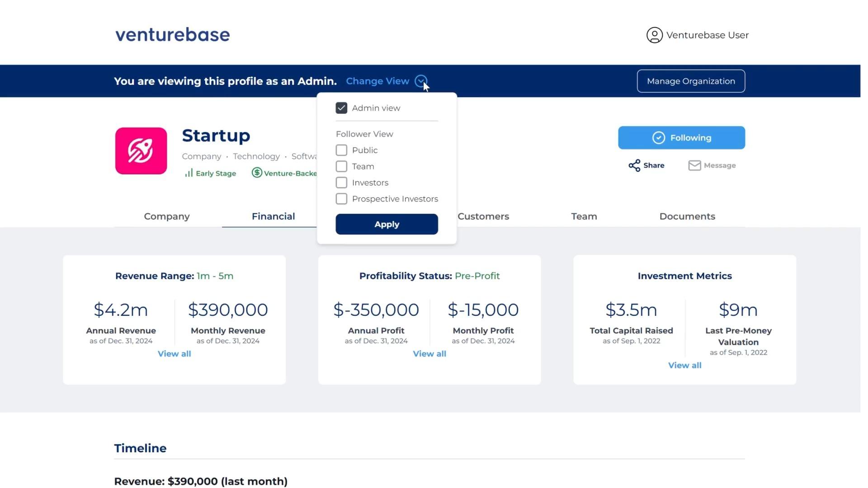
Task: Open the Documents tab
Action: tap(687, 216)
